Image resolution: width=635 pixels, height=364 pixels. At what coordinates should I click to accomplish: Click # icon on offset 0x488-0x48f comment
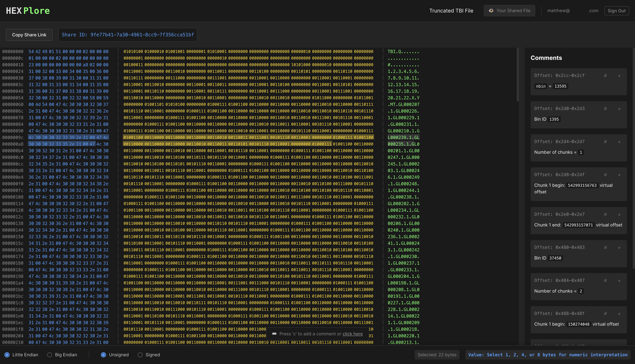point(605,313)
